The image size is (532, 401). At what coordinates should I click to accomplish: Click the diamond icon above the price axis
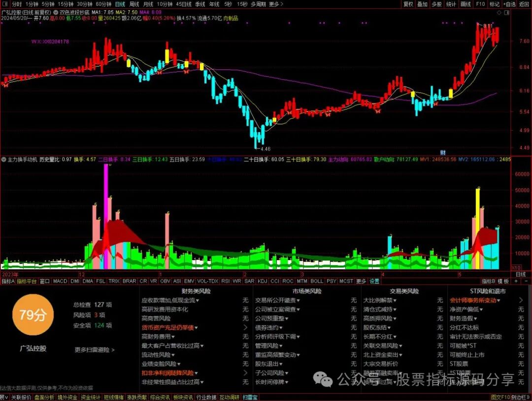(x=499, y=12)
